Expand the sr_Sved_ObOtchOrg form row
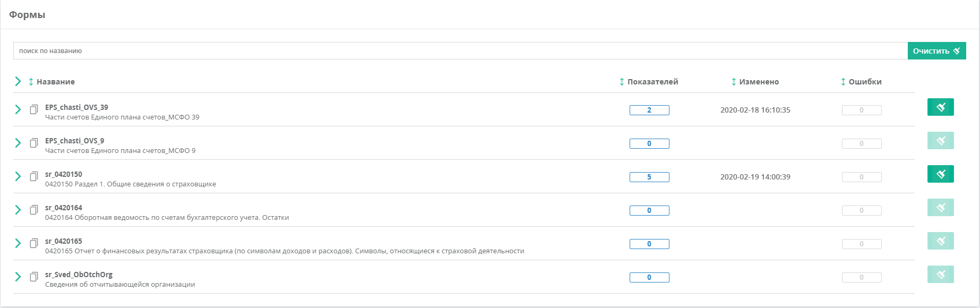This screenshot has width=980, height=308. tap(18, 277)
